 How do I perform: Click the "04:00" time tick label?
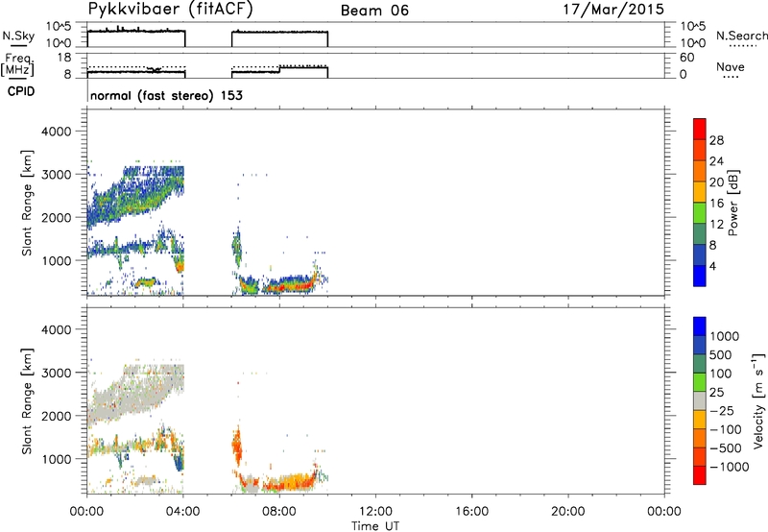click(x=182, y=512)
